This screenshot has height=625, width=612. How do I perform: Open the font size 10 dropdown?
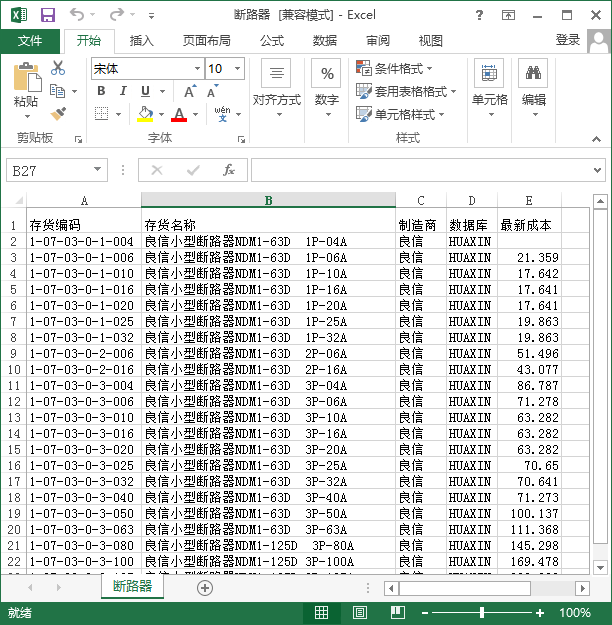tap(238, 69)
